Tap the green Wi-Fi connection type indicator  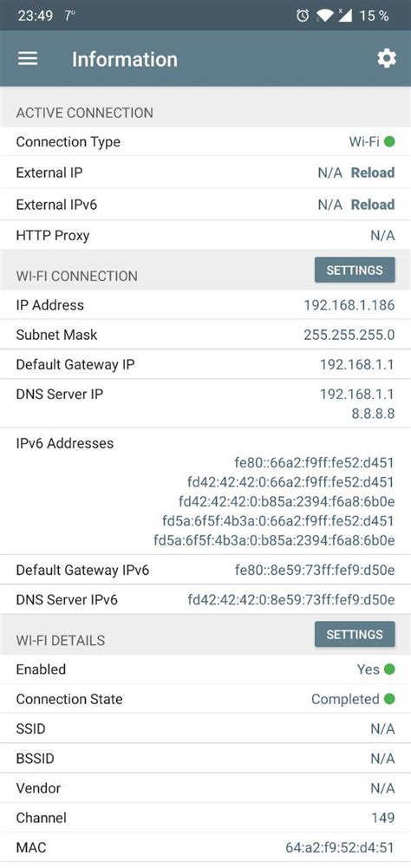click(389, 141)
